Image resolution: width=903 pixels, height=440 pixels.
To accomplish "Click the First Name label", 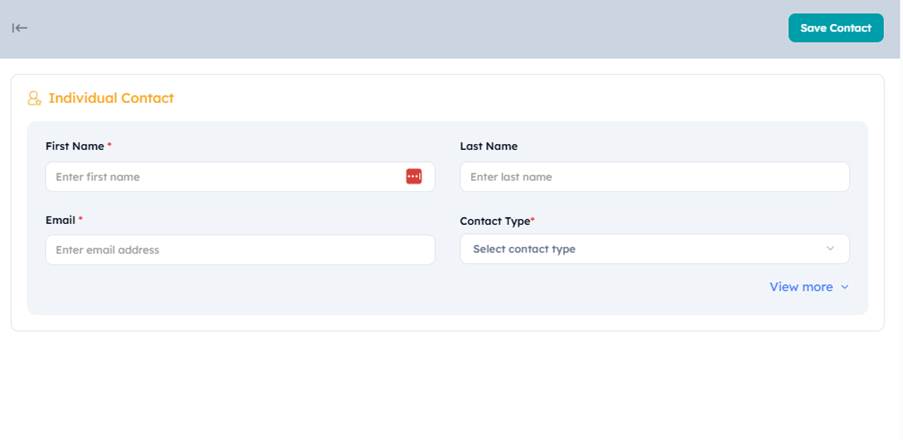I will coord(75,146).
